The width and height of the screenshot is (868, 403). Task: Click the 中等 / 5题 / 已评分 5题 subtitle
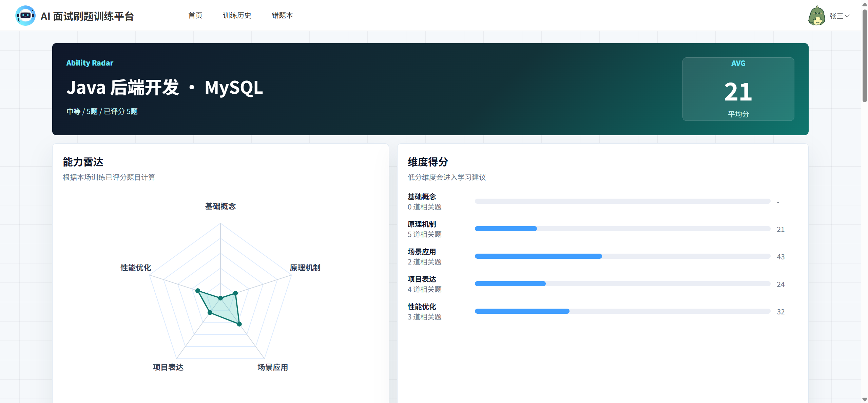102,112
